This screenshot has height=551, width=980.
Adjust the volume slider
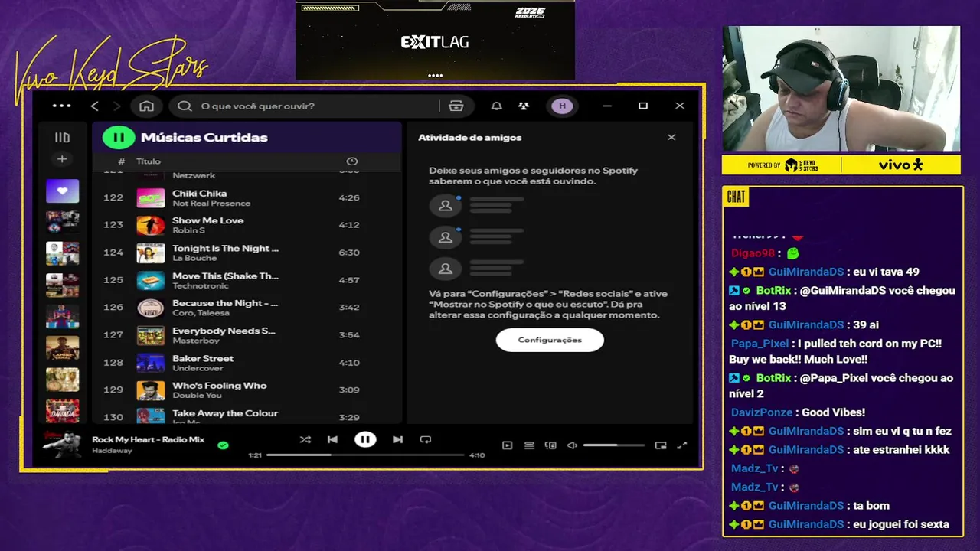tap(613, 445)
